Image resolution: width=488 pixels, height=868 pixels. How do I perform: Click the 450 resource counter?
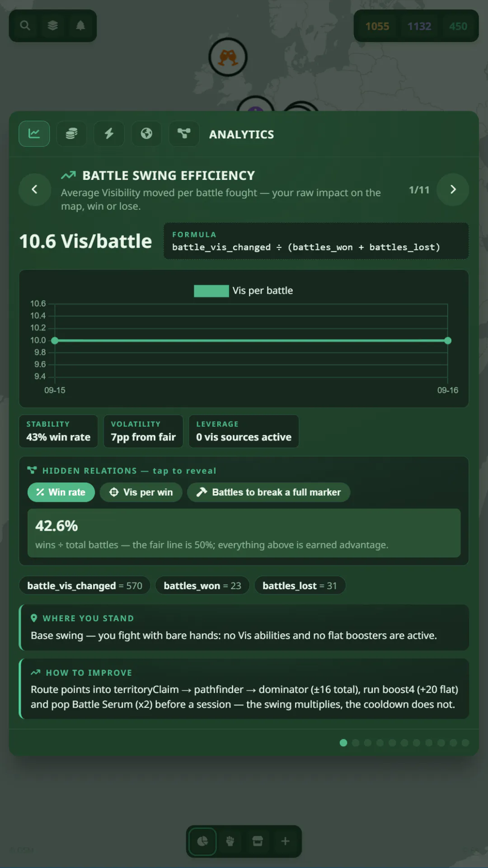point(458,26)
